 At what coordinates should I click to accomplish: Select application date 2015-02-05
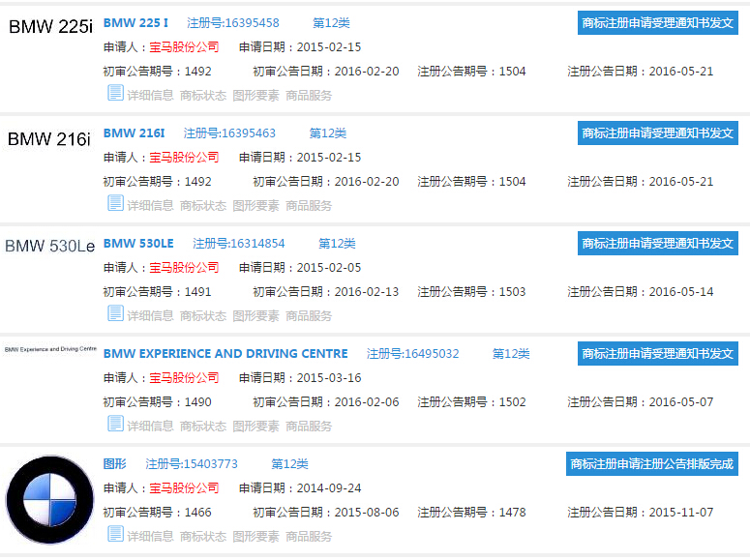329,267
